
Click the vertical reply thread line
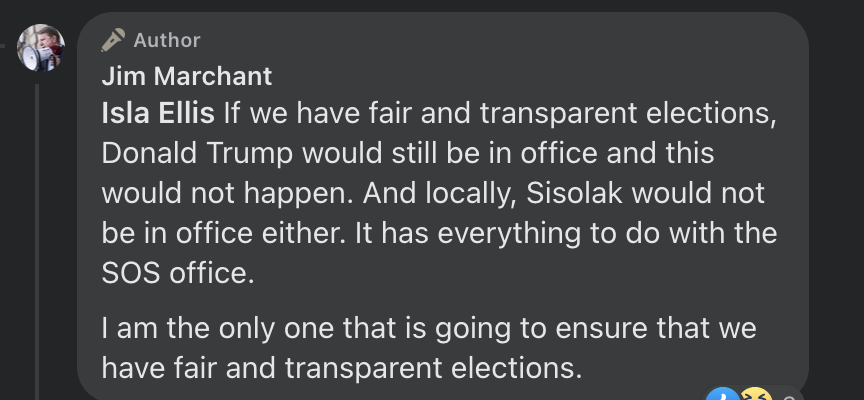point(37,241)
